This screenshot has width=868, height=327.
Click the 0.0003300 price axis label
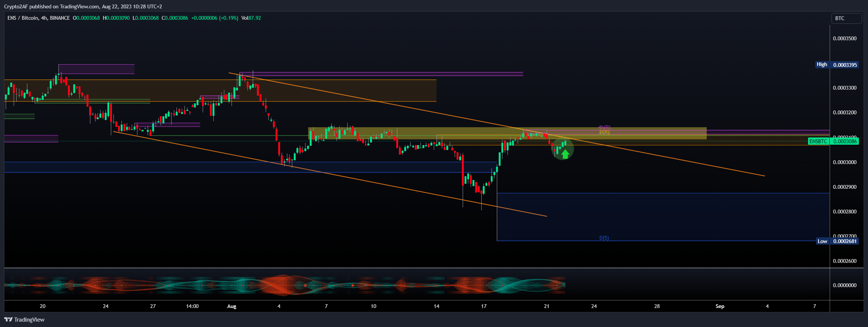844,88
